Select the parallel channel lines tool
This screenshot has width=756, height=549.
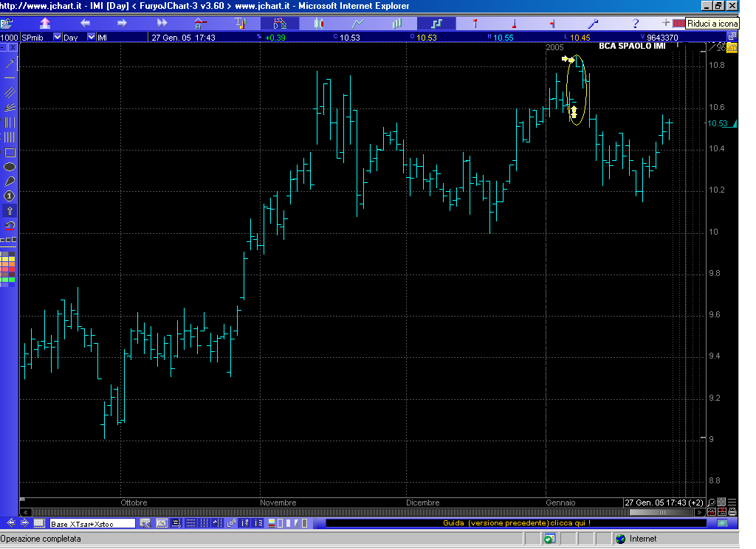pyautogui.click(x=10, y=92)
